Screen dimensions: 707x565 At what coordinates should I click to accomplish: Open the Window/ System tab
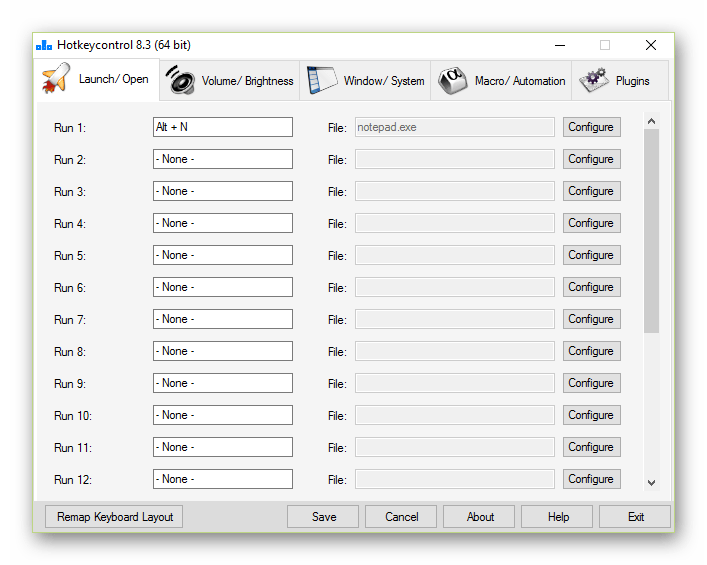[x=365, y=81]
